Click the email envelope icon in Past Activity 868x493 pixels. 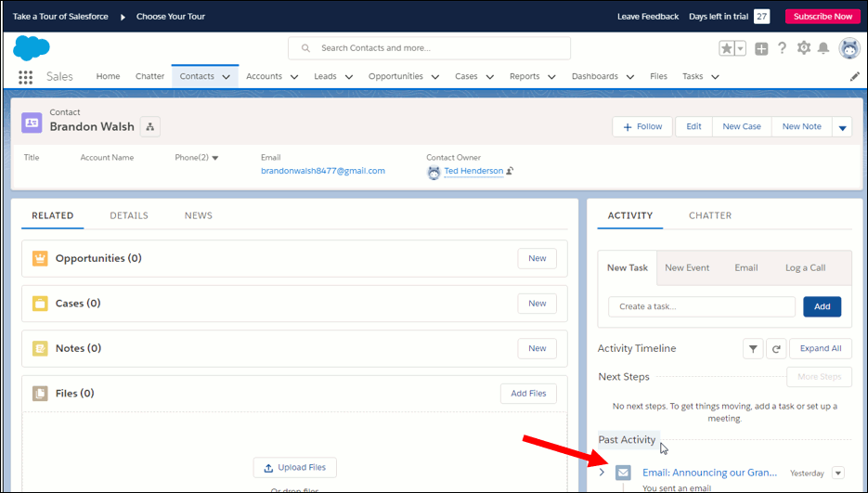pyautogui.click(x=623, y=473)
